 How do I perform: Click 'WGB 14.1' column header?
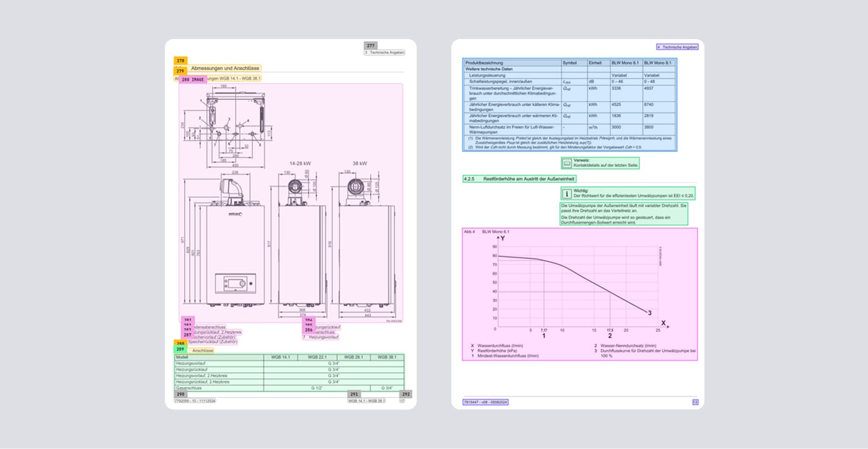(x=281, y=357)
